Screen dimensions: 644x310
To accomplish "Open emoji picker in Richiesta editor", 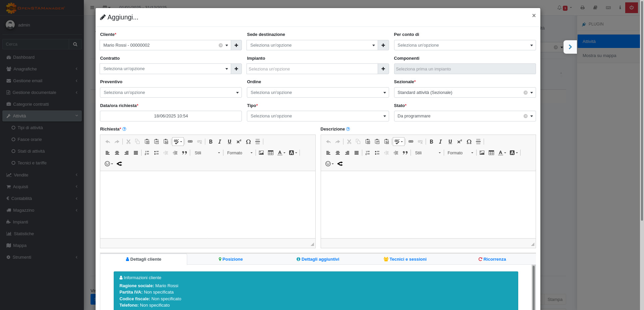I will (x=109, y=164).
